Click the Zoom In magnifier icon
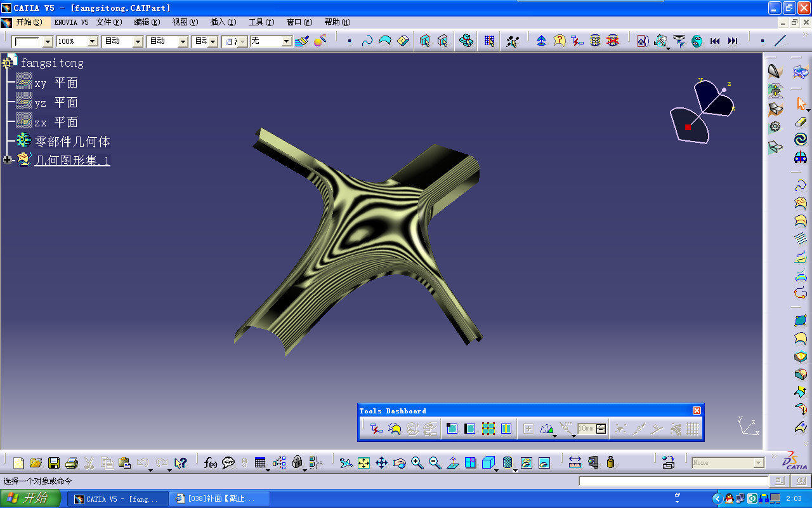812x508 pixels. tap(417, 463)
